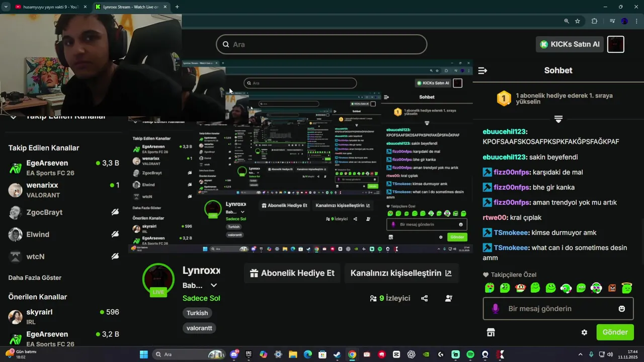This screenshot has width=644, height=362.
Task: Open the Gün batımı weather widget
Action: (21, 354)
